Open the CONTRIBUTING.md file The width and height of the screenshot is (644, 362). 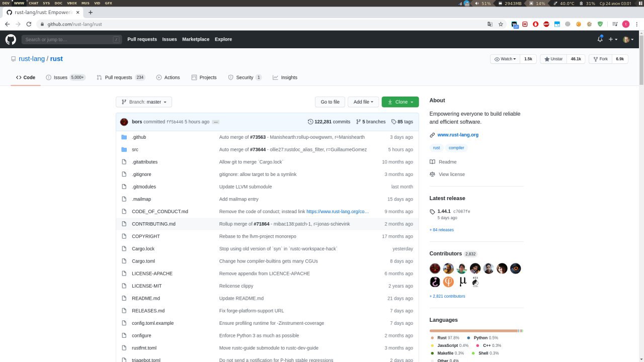click(153, 224)
